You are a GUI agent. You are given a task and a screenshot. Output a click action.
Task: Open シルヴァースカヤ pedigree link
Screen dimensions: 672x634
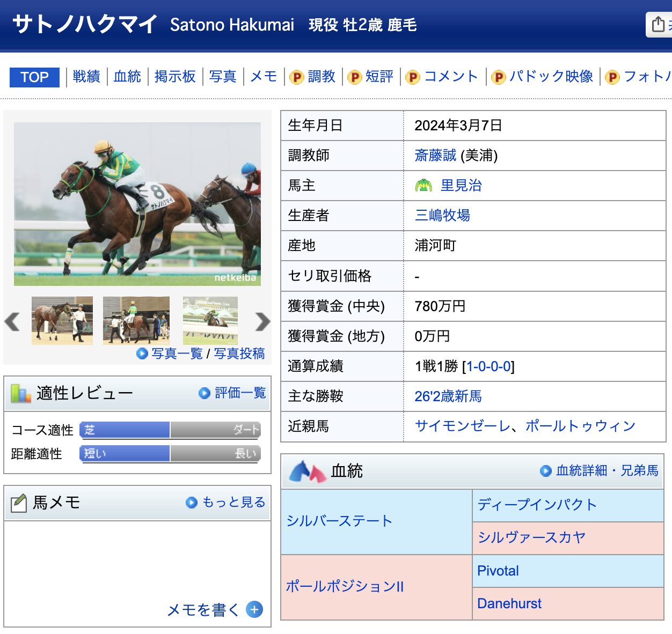pyautogui.click(x=531, y=537)
